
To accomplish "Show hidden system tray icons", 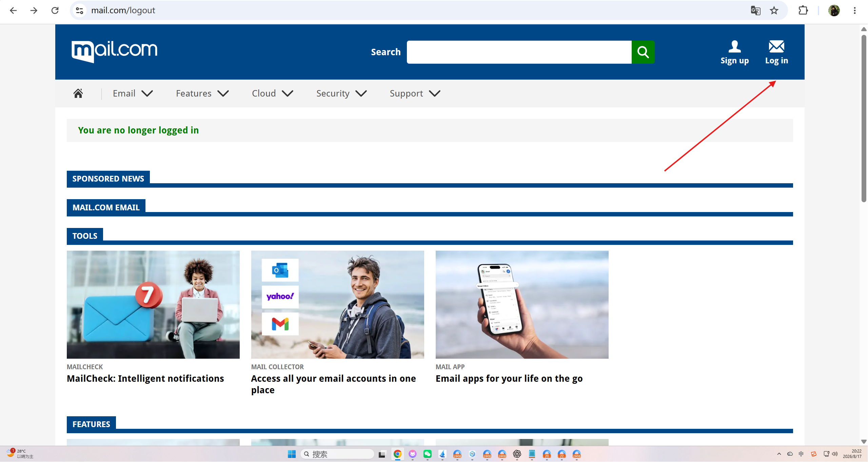I will [x=779, y=454].
